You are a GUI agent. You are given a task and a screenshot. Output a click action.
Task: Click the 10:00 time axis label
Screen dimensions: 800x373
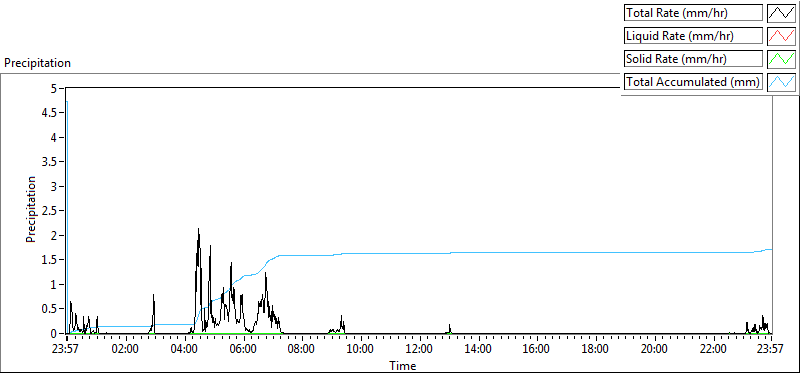click(x=361, y=349)
